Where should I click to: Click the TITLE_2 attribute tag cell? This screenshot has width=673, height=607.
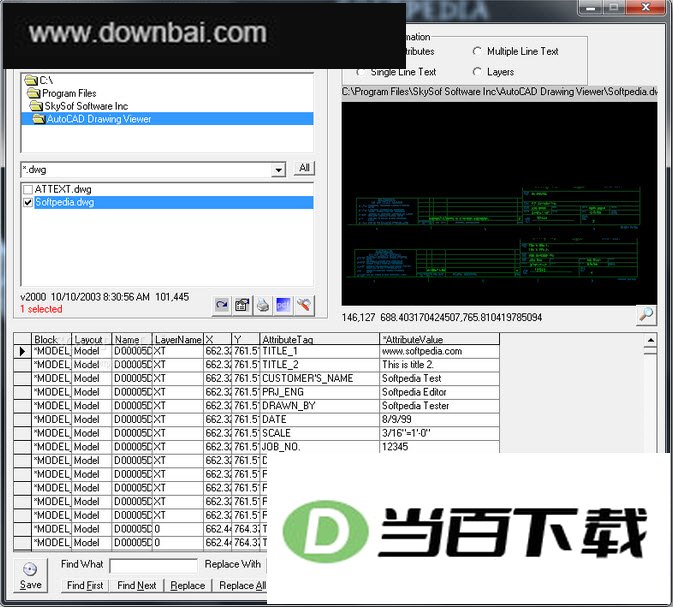pos(319,365)
